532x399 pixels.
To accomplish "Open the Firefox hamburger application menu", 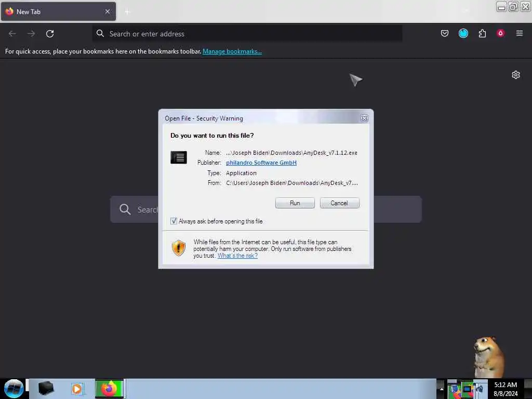I will point(519,33).
